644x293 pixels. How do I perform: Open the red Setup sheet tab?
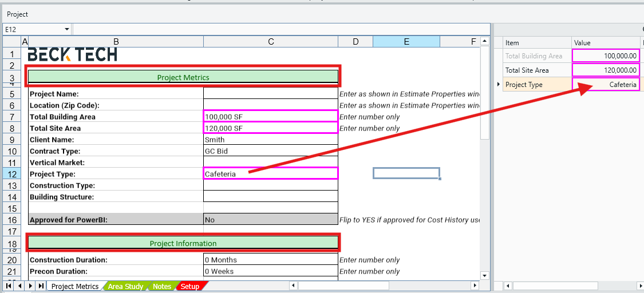(190, 286)
